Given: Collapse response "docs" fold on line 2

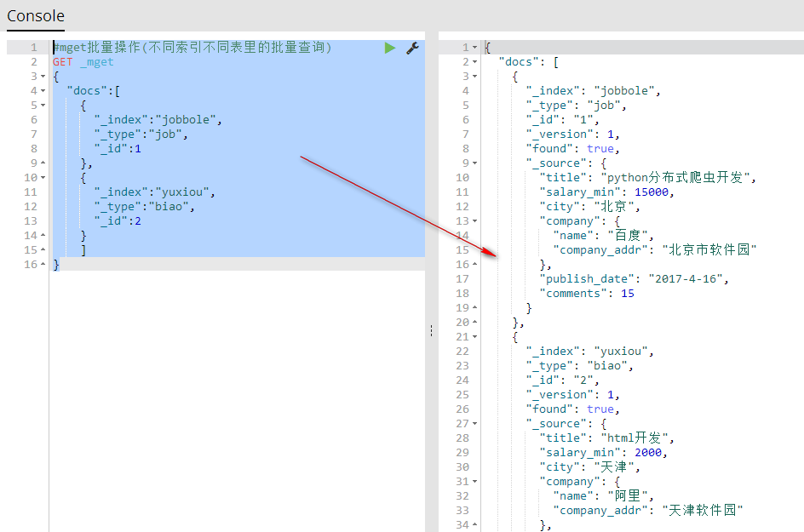Looking at the screenshot, I should 474,61.
